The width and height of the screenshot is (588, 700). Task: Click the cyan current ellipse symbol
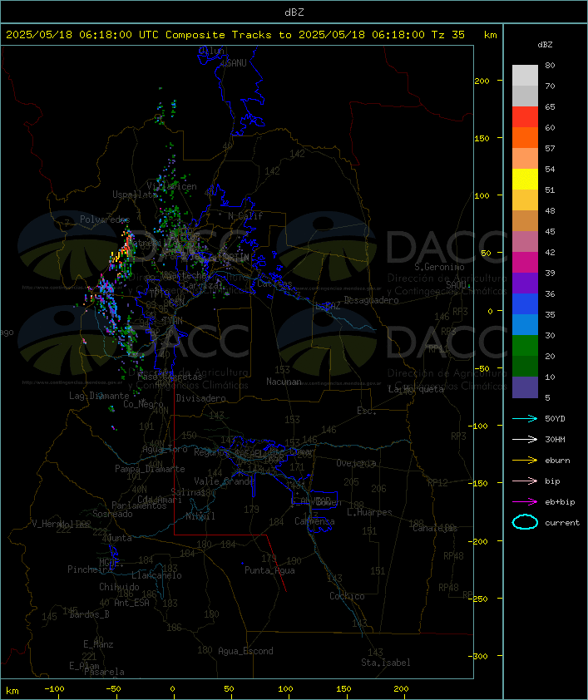coord(525,522)
